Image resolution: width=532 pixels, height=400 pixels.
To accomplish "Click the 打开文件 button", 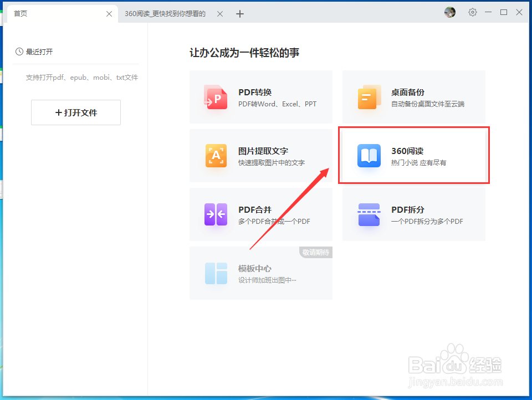I will tap(75, 112).
